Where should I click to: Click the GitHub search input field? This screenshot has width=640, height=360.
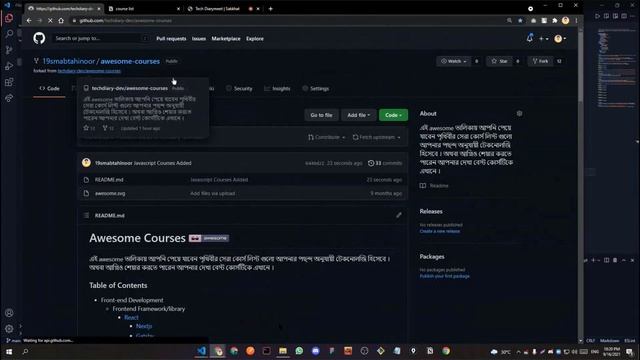(101, 38)
